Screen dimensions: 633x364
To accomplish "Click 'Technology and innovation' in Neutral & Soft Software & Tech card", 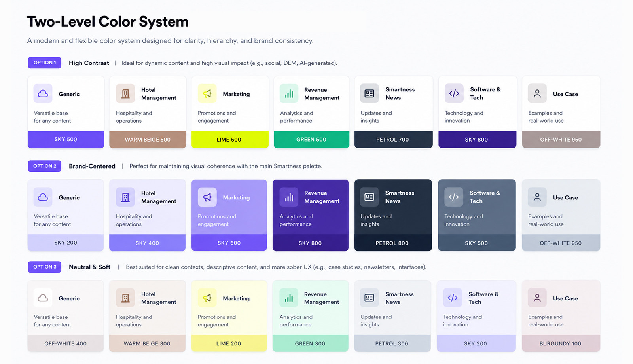I will (x=462, y=320).
